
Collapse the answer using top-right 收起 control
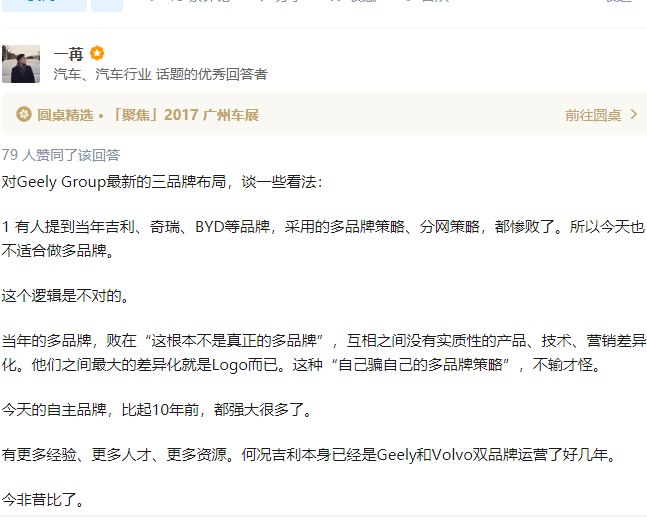pyautogui.click(x=619, y=1)
